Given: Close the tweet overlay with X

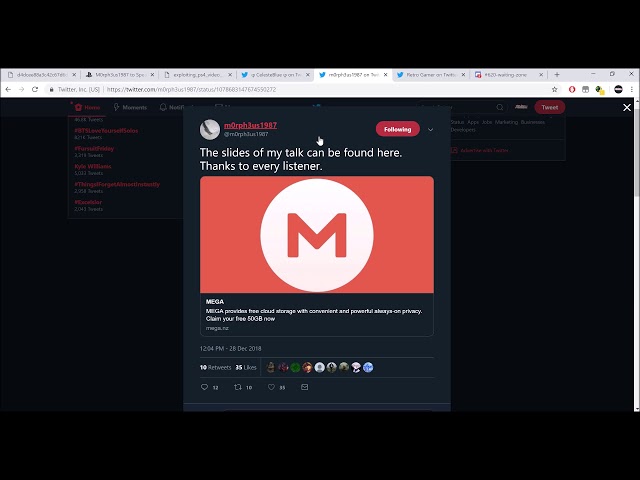Looking at the screenshot, I should 627,107.
